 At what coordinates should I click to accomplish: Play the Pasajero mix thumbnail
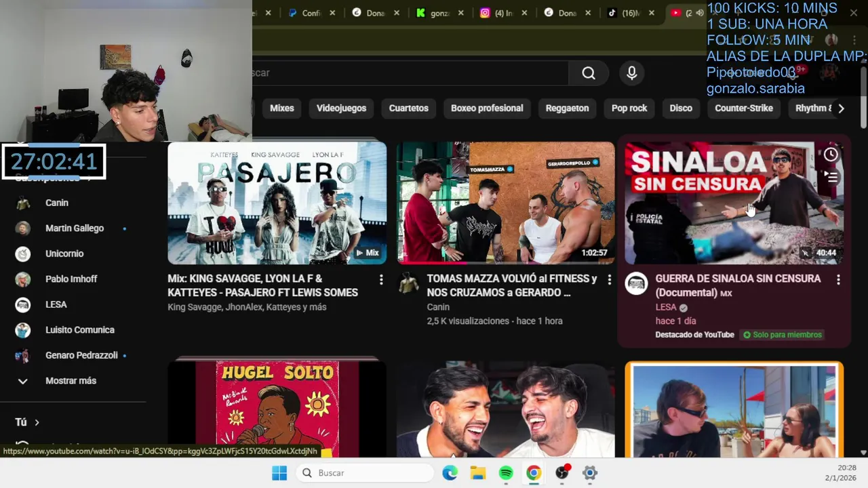[277, 203]
